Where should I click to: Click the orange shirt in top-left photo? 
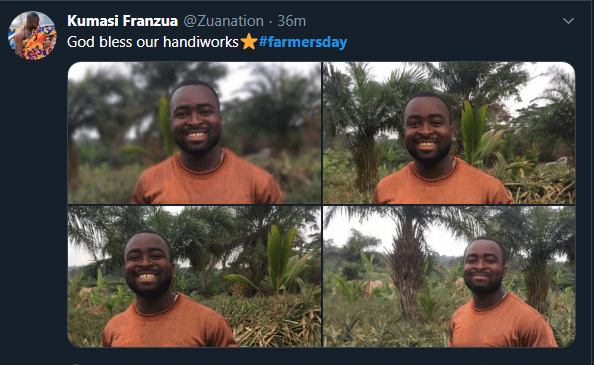tap(206, 182)
